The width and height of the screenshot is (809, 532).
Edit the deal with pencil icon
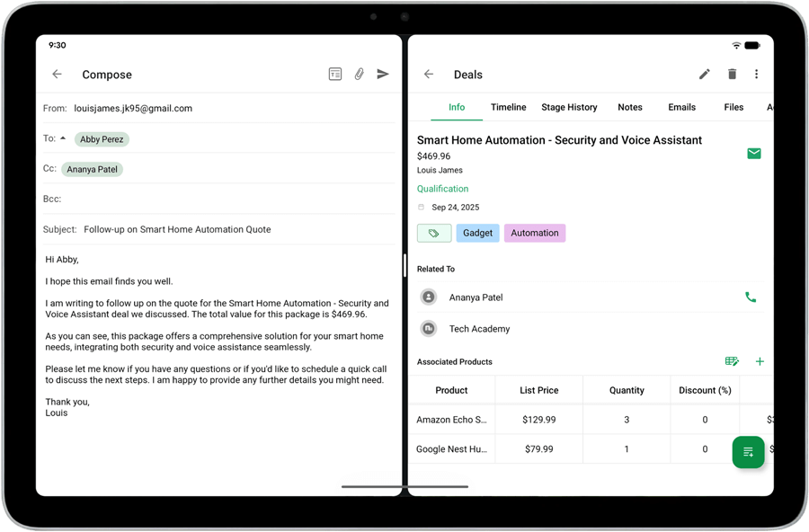(x=705, y=75)
